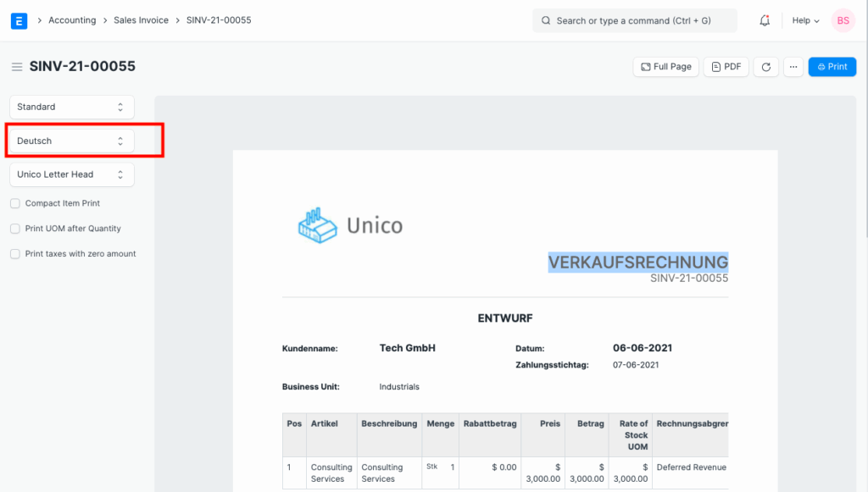Click the search magnifier icon
The height and width of the screenshot is (492, 868).
click(x=545, y=20)
